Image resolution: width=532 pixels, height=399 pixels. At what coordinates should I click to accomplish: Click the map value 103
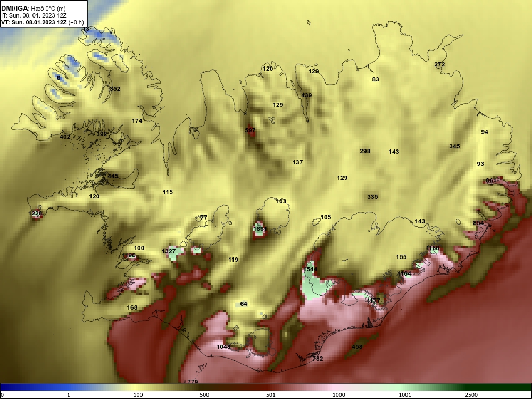coord(281,201)
